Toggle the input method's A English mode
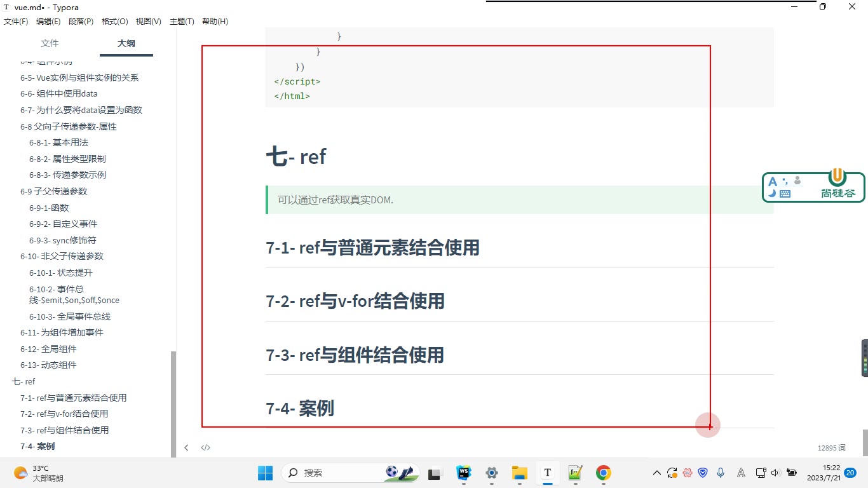The height and width of the screenshot is (488, 868). pyautogui.click(x=773, y=182)
